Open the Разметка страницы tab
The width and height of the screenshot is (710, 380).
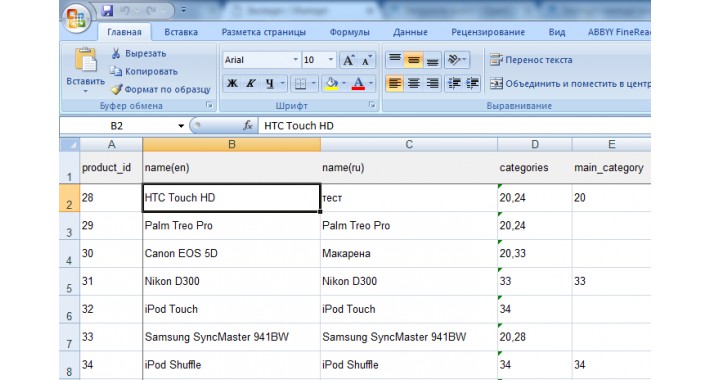pos(264,32)
